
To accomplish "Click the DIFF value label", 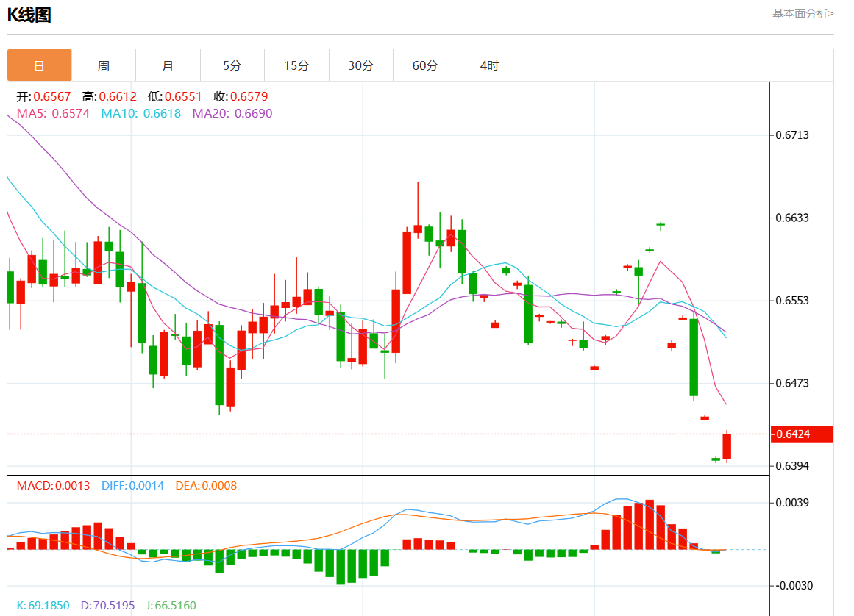I will 132,485.
